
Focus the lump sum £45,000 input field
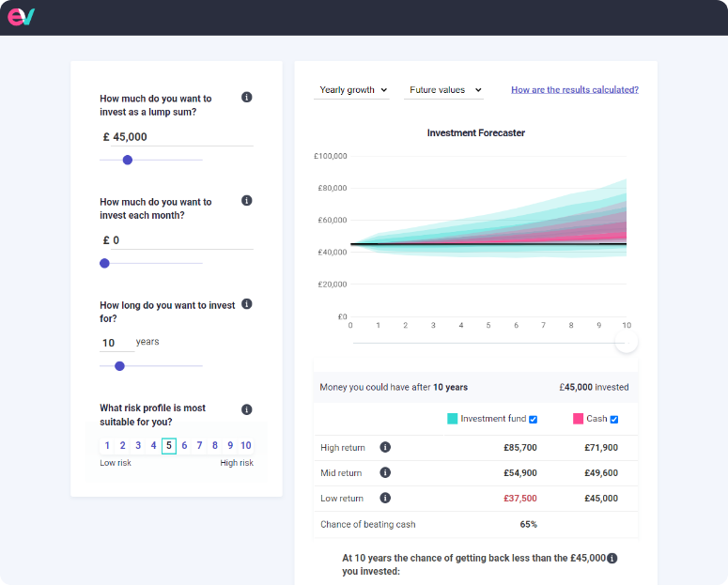182,137
